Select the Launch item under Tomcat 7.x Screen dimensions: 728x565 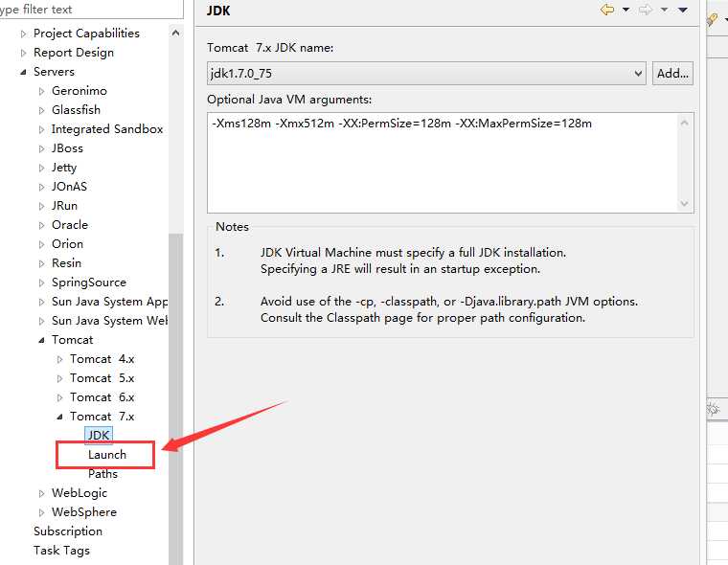pos(106,455)
